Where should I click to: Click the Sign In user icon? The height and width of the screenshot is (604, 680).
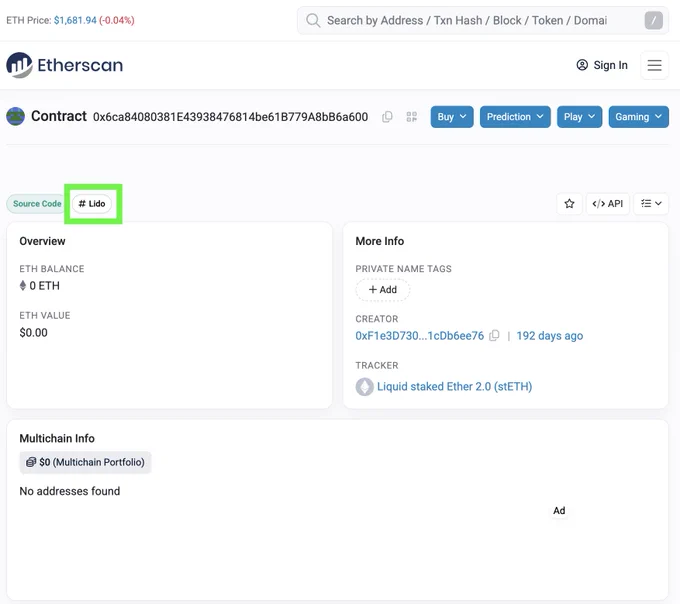coord(582,65)
